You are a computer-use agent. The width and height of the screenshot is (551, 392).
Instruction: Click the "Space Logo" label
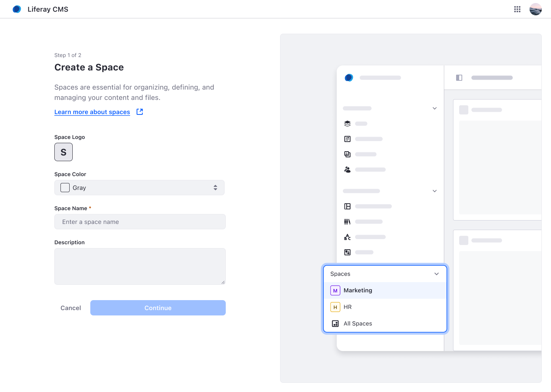coord(70,137)
